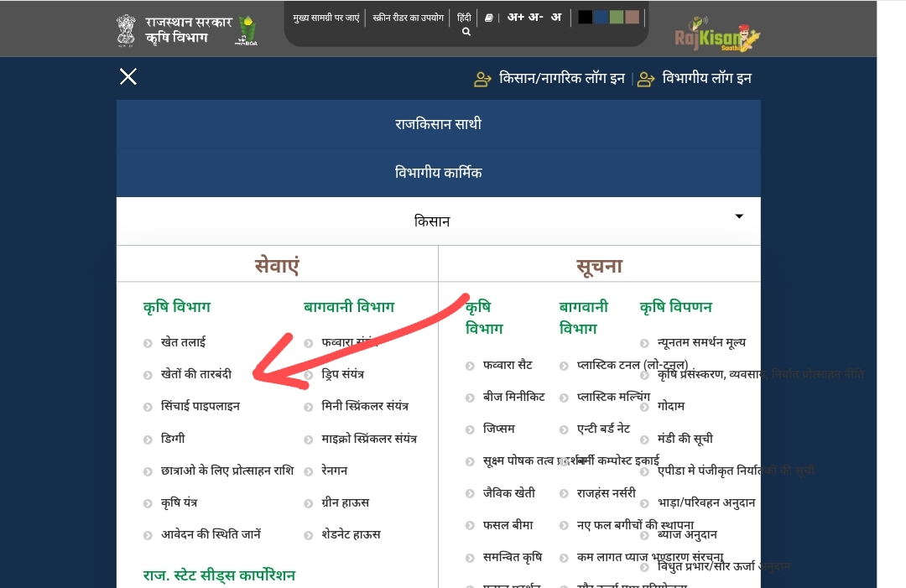Click the departmental login user icon

pyautogui.click(x=645, y=79)
